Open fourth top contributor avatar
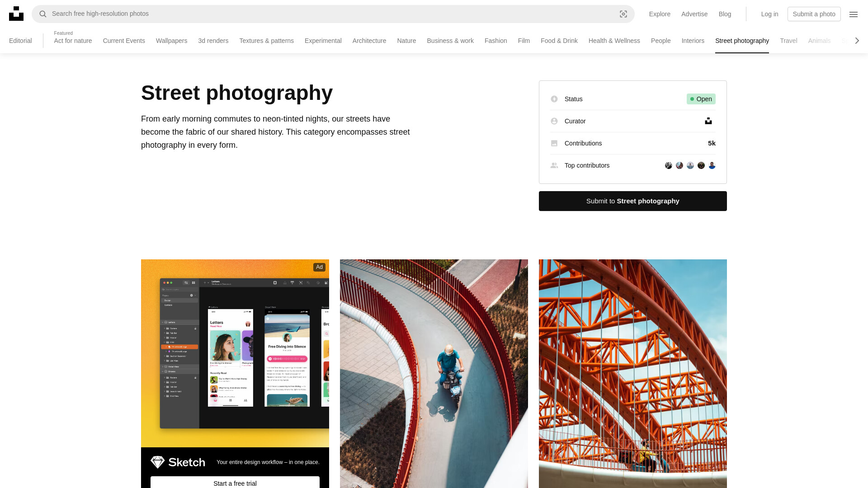The height and width of the screenshot is (488, 868). pos(701,165)
